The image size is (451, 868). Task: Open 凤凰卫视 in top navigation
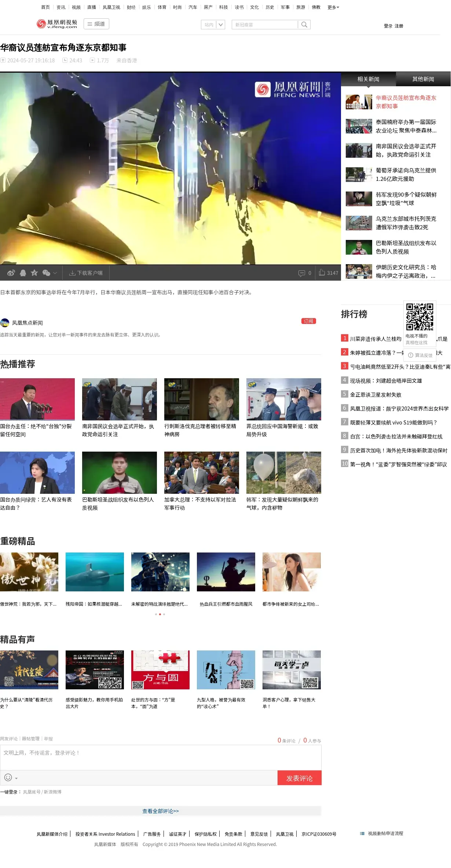(x=111, y=7)
